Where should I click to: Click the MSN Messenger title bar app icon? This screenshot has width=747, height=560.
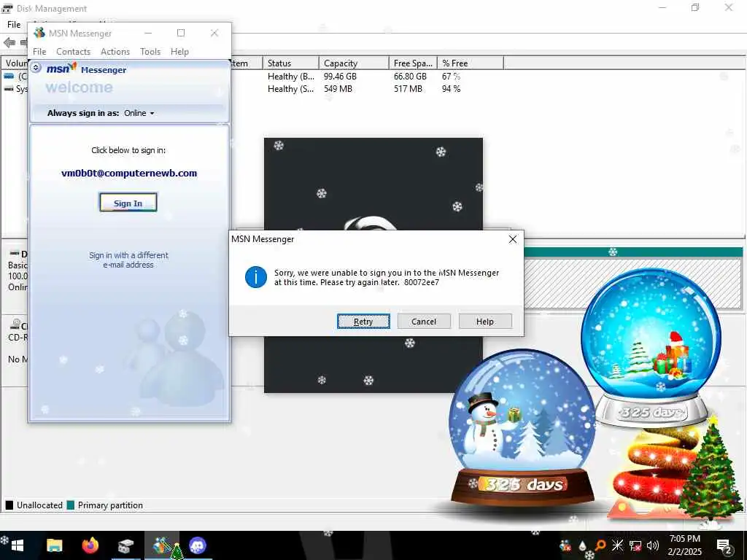(x=39, y=33)
